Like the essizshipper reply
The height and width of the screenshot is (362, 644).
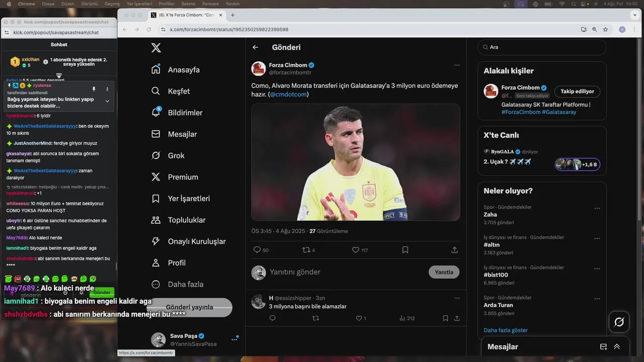click(359, 318)
